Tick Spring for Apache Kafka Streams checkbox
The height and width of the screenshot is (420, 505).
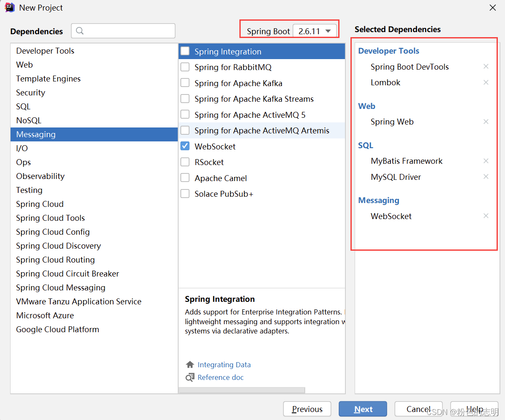coord(185,98)
